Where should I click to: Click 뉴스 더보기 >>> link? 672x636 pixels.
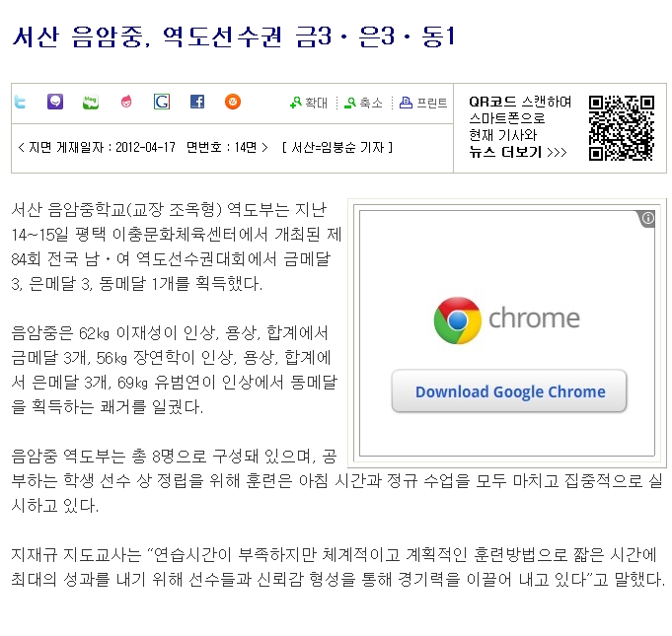[x=518, y=152]
